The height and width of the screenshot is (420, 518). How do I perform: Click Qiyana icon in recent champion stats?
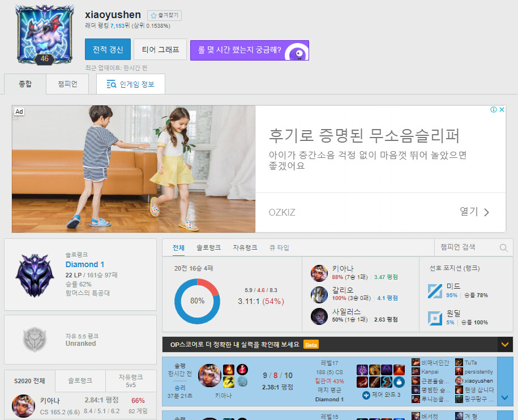click(319, 273)
